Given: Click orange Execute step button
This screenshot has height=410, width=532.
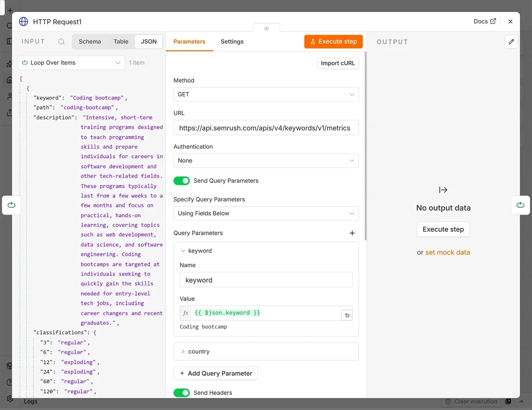Looking at the screenshot, I should coord(333,42).
